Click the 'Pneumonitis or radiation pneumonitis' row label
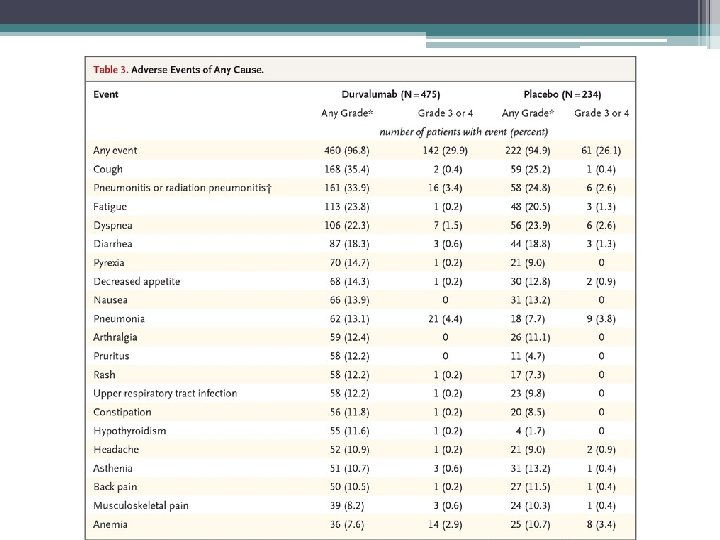This screenshot has height=540, width=720. (182, 188)
